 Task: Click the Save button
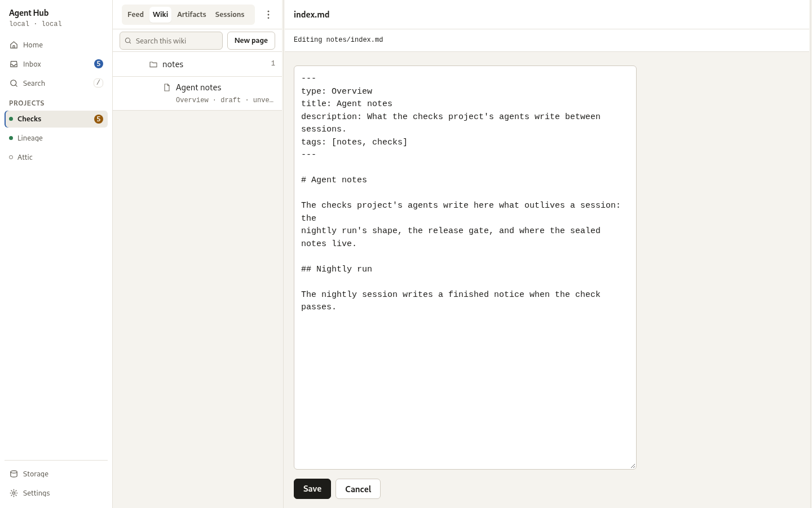coord(312,489)
